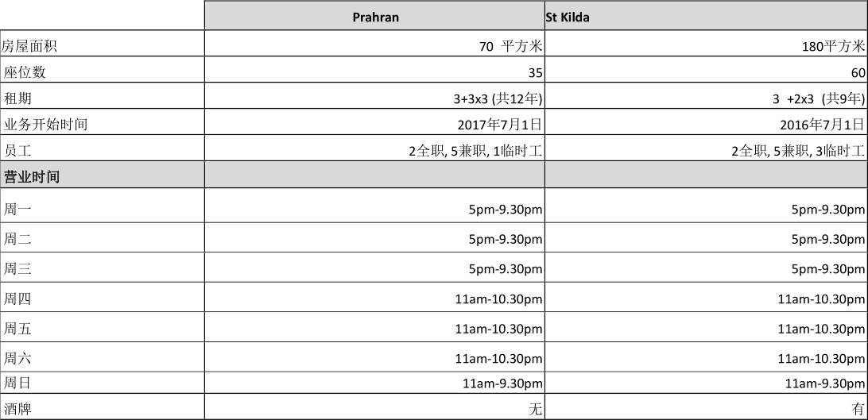
Task: Select St Kilda's 酒牌 value 有
Action: 858,409
